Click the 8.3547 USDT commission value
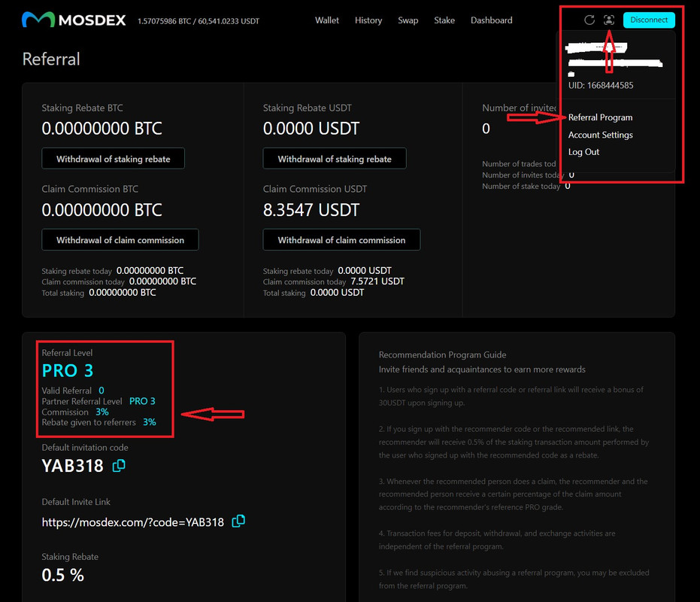The width and height of the screenshot is (700, 602). click(311, 210)
